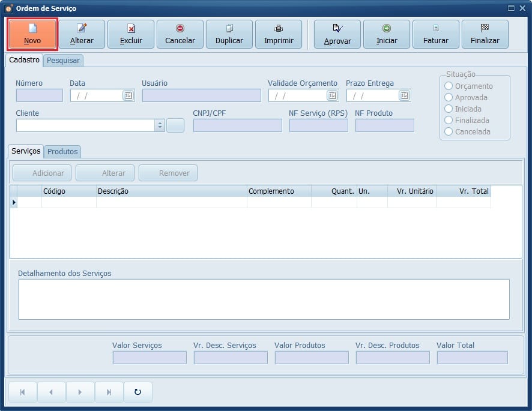This screenshot has width=532, height=411.
Task: Mark the Finalizada status radio button
Action: click(x=449, y=121)
